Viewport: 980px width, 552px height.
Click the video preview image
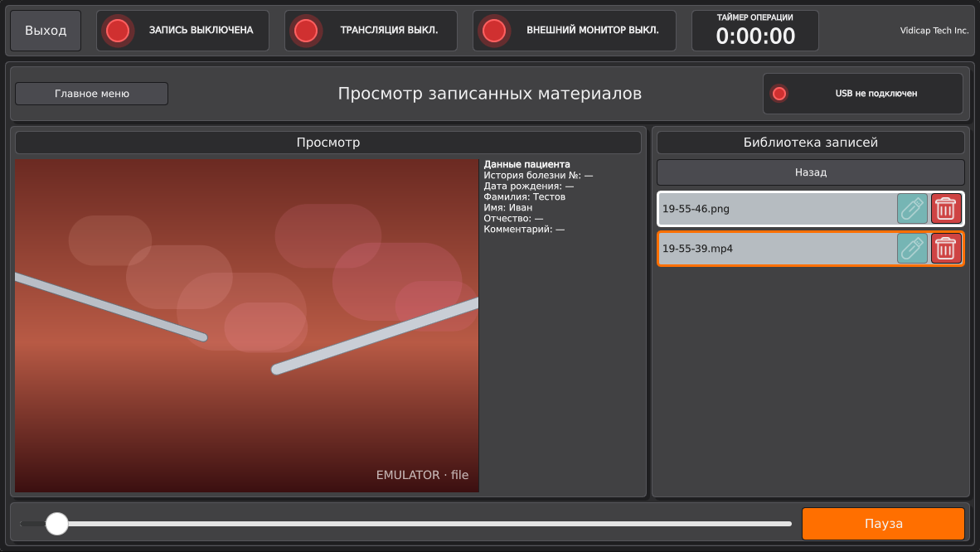tap(247, 326)
